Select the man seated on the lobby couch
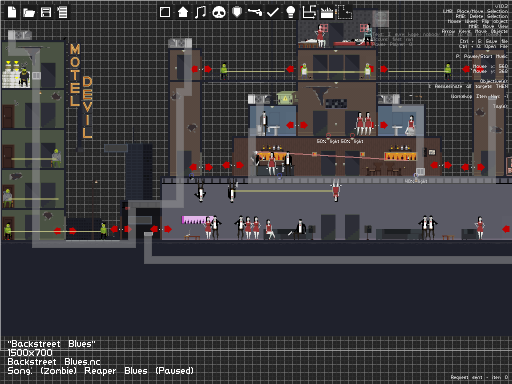Image resolution: width=512 pixels, height=384 pixels. (299, 229)
